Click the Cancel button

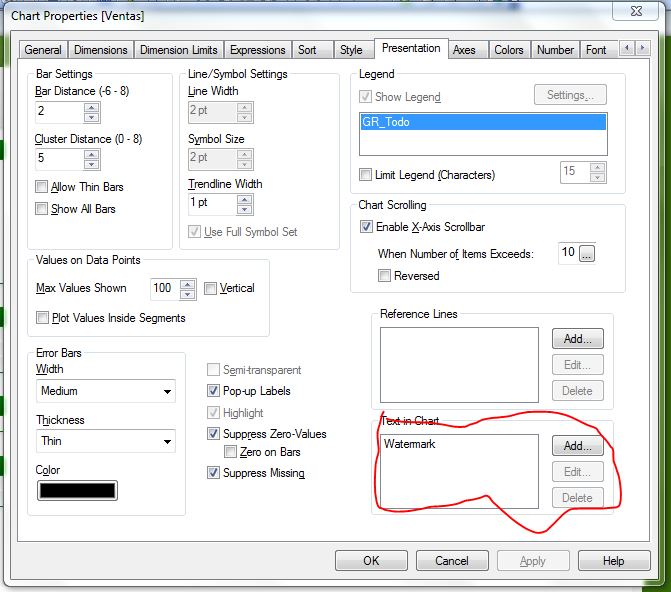point(452,561)
